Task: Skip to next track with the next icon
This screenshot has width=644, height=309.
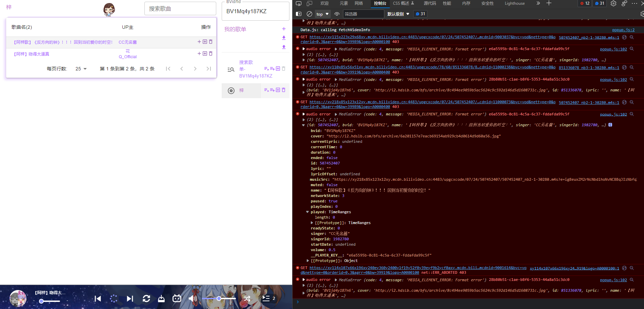Action: pyautogui.click(x=130, y=299)
